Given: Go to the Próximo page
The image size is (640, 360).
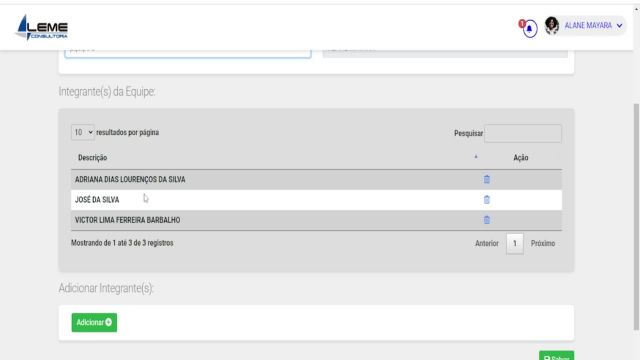Looking at the screenshot, I should (x=543, y=243).
